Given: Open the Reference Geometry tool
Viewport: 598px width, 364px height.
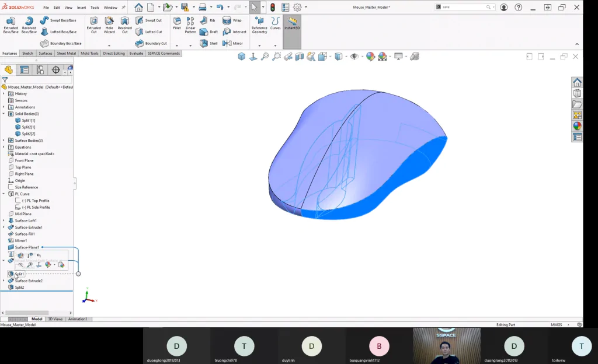Looking at the screenshot, I should (259, 25).
